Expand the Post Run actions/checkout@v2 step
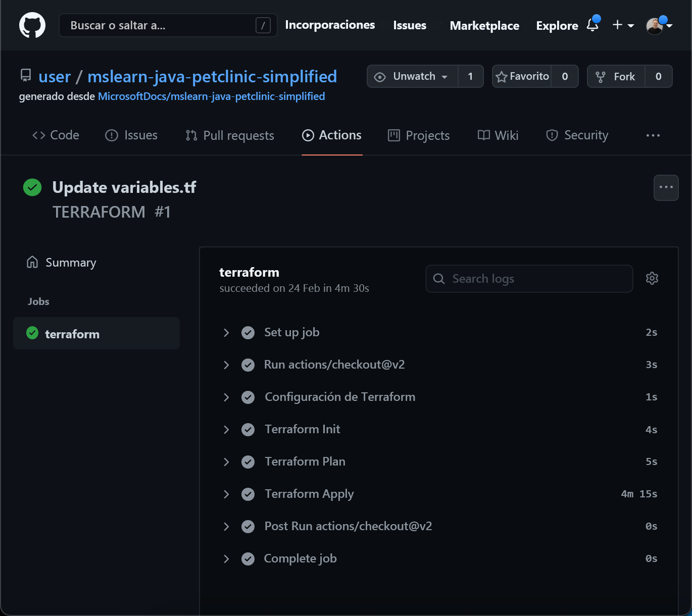Image resolution: width=692 pixels, height=616 pixels. click(x=226, y=527)
